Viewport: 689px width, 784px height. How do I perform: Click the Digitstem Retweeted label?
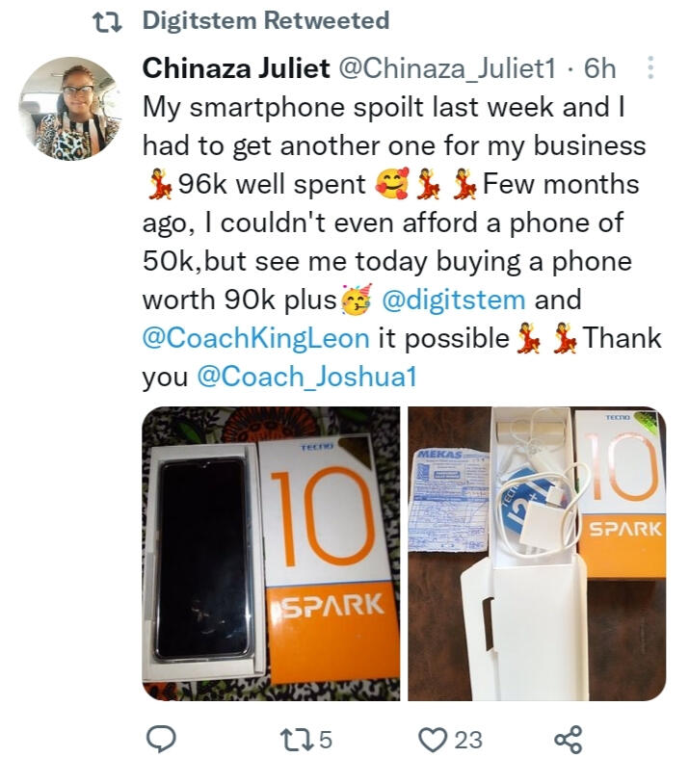point(266,20)
